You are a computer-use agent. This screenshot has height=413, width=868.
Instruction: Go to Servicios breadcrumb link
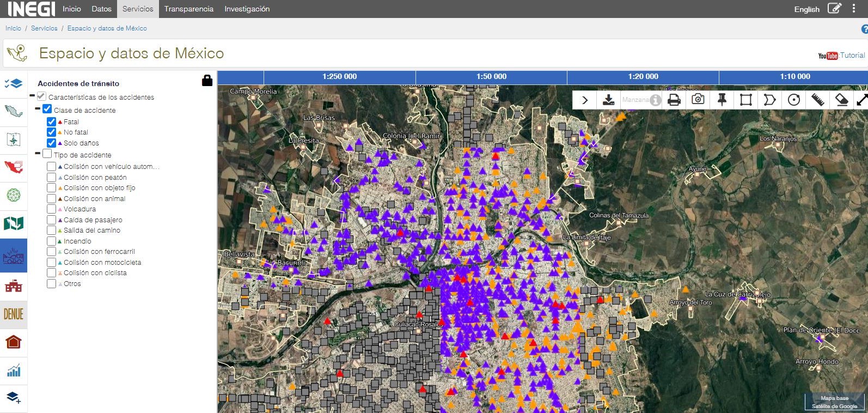pos(44,28)
